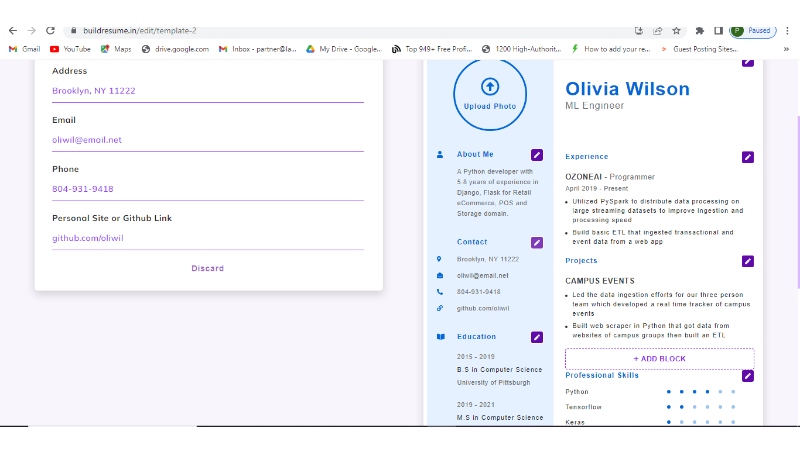Go back with the browser back arrow
Image resolution: width=800 pixels, height=449 pixels.
[12, 31]
